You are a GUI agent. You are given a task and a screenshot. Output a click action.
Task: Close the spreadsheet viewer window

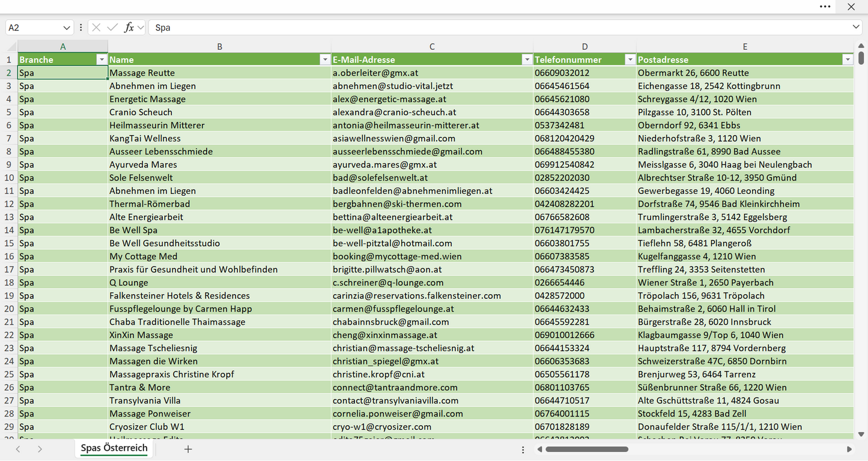tap(851, 7)
